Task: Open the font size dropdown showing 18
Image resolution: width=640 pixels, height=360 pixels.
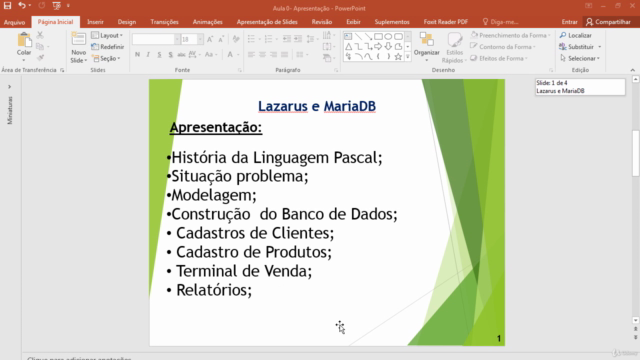Action: (x=200, y=39)
